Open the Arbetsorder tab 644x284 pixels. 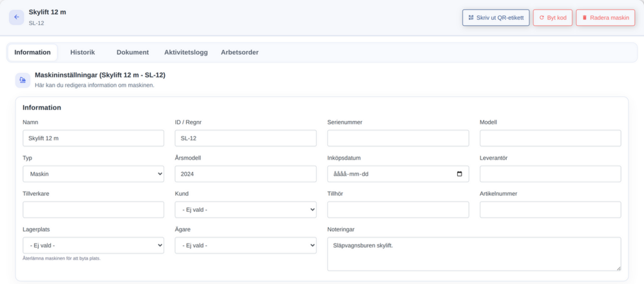point(240,53)
